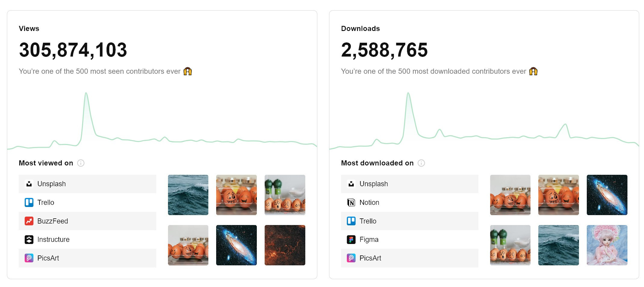Click the Downloads total count 2,588,765
This screenshot has width=644, height=287.
tap(384, 50)
